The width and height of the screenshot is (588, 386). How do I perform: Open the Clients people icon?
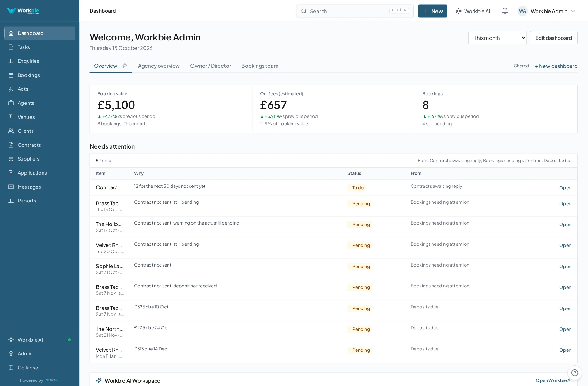[x=11, y=131]
